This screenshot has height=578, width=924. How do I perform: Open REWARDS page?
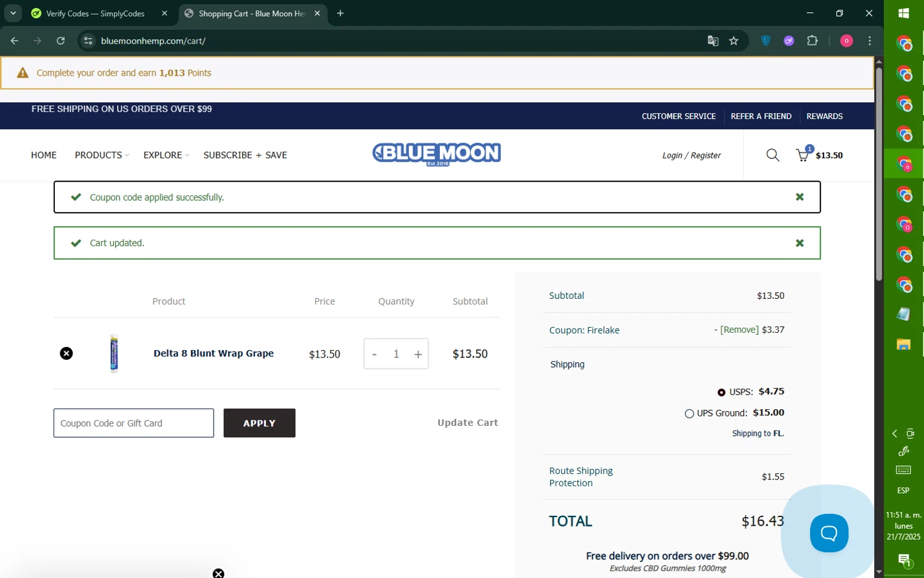(x=824, y=116)
